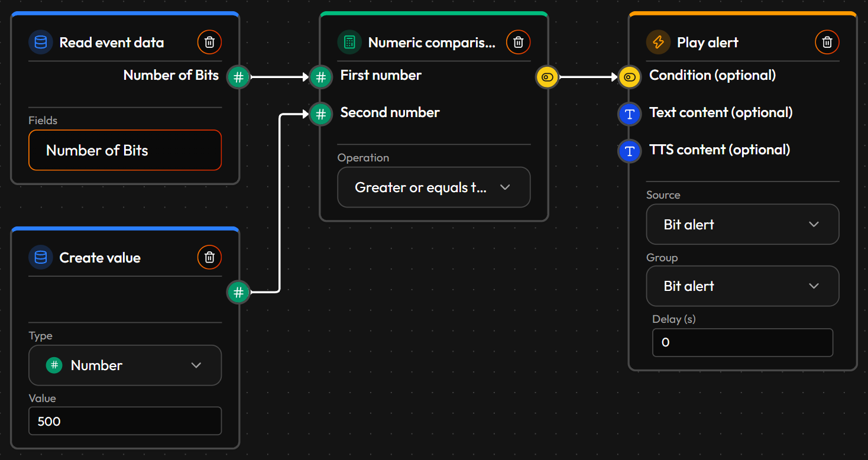Open the Type Number dropdown

pos(125,365)
